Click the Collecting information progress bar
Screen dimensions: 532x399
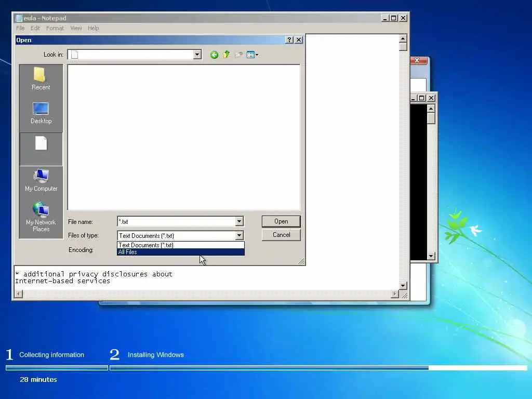point(57,368)
